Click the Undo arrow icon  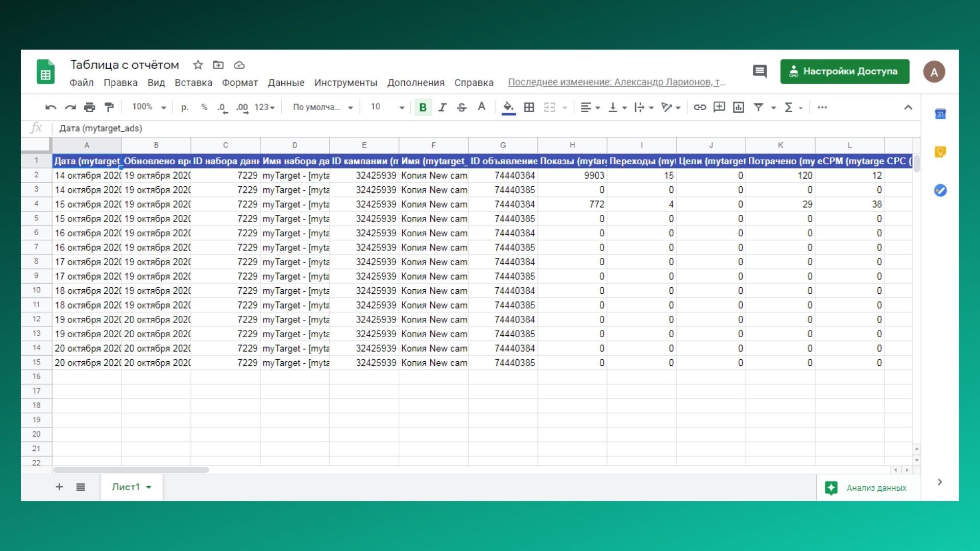click(x=51, y=108)
